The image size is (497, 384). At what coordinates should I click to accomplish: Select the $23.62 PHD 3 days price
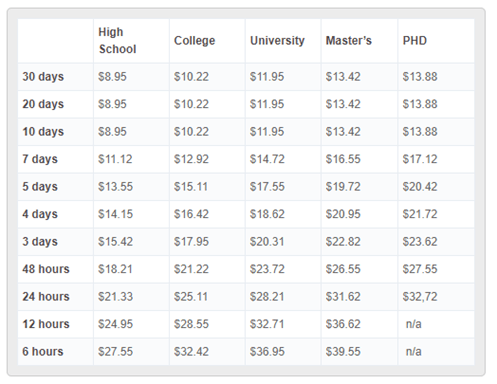[x=420, y=241]
